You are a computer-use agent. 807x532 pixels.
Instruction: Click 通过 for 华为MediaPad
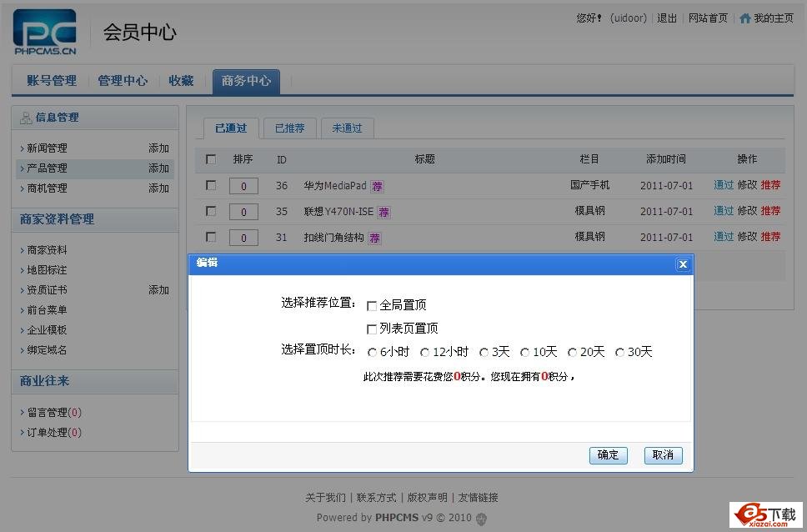pyautogui.click(x=724, y=185)
